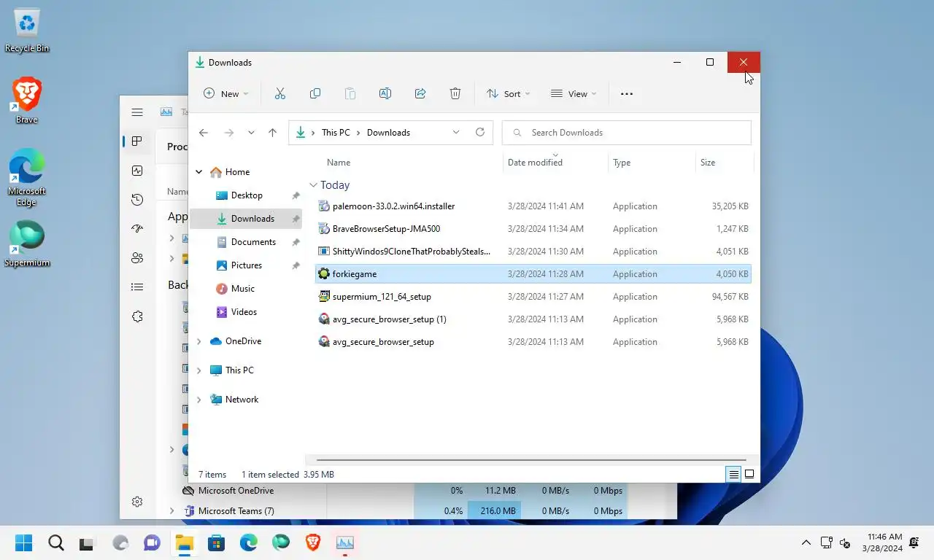This screenshot has height=560, width=934.
Task: Open taskbar clock showing 11:46 AM
Action: coord(884,542)
